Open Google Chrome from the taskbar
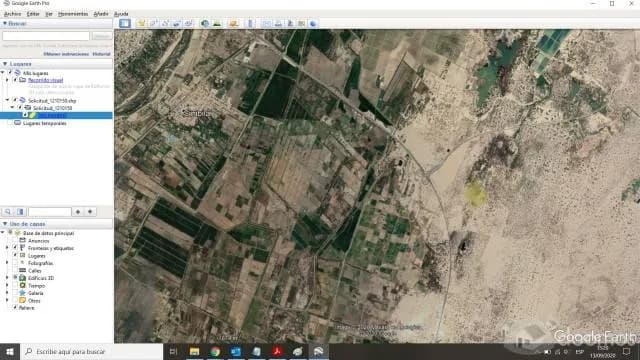Image resolution: width=640 pixels, height=360 pixels. click(215, 351)
